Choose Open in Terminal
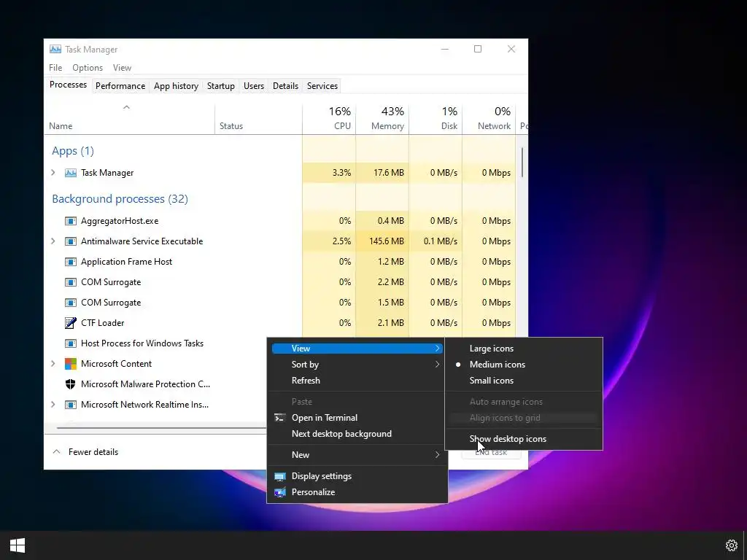747x560 pixels. click(357, 418)
